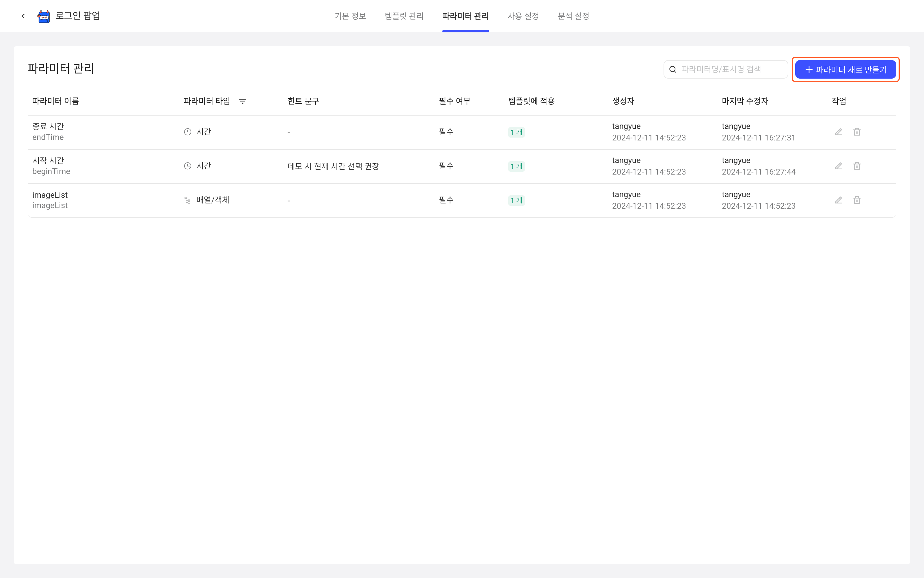Click the 필수 여부 column header
Viewport: 924px width, 578px height.
(x=454, y=101)
